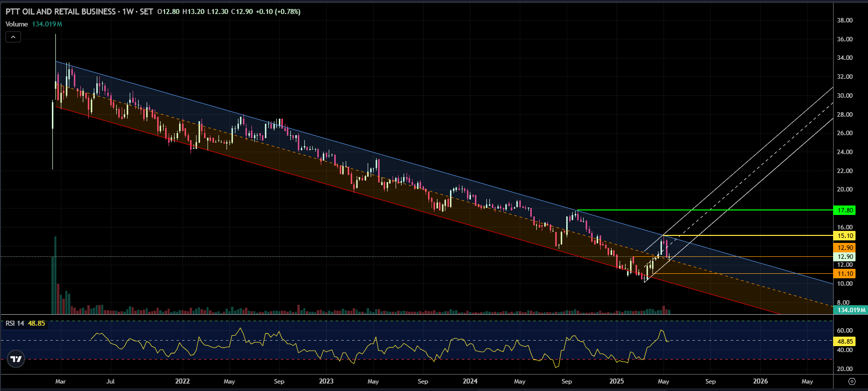Click the +0.10 (+0.78%) change value
Image resolution: width=868 pixels, height=391 pixels.
(278, 11)
